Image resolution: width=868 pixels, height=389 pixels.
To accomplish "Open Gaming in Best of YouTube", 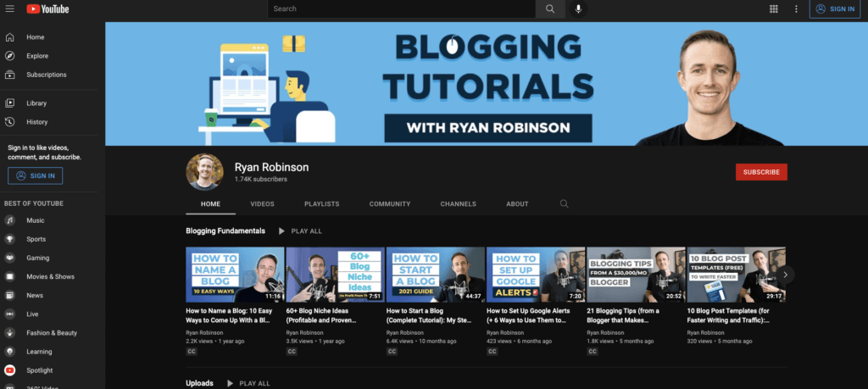I will tap(37, 258).
